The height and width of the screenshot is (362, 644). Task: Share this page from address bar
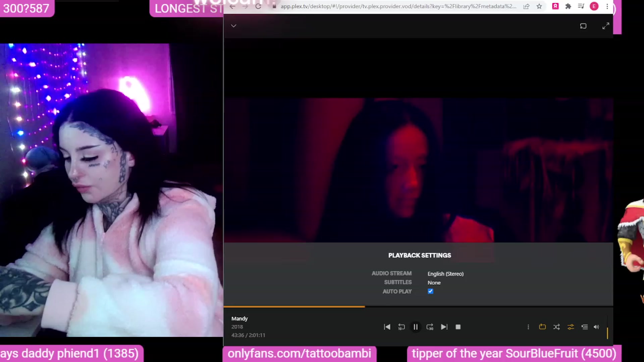coord(526,6)
